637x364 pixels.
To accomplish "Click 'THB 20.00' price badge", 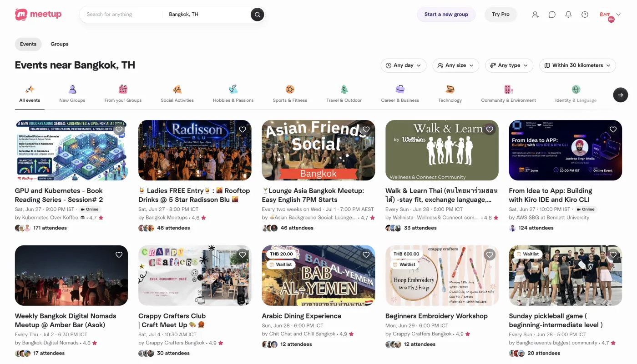I will click(281, 254).
